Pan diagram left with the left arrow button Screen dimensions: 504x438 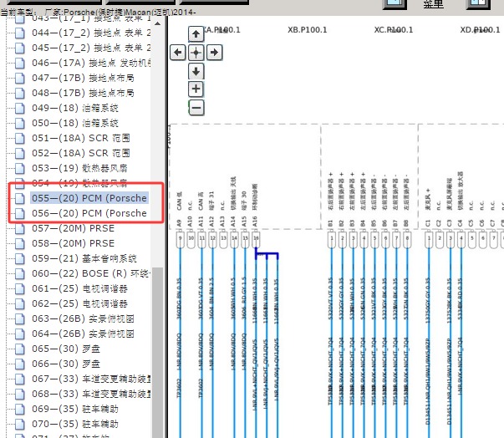(178, 53)
